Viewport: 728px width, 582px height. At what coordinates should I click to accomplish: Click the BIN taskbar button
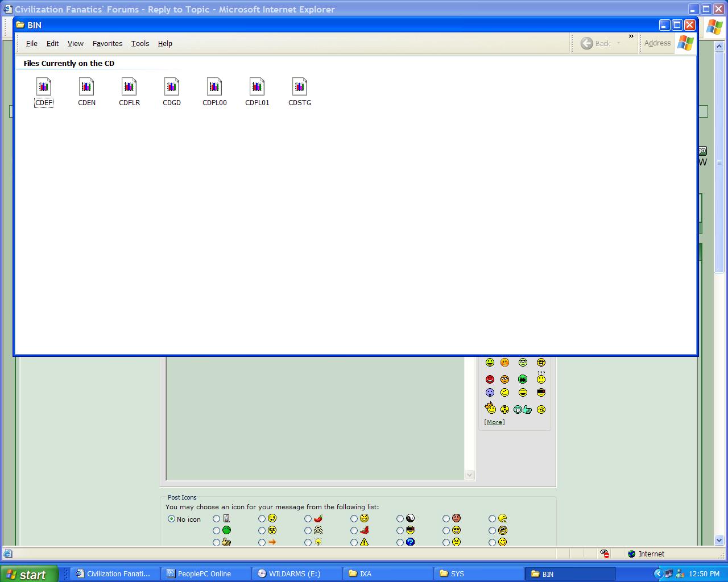pyautogui.click(x=570, y=574)
